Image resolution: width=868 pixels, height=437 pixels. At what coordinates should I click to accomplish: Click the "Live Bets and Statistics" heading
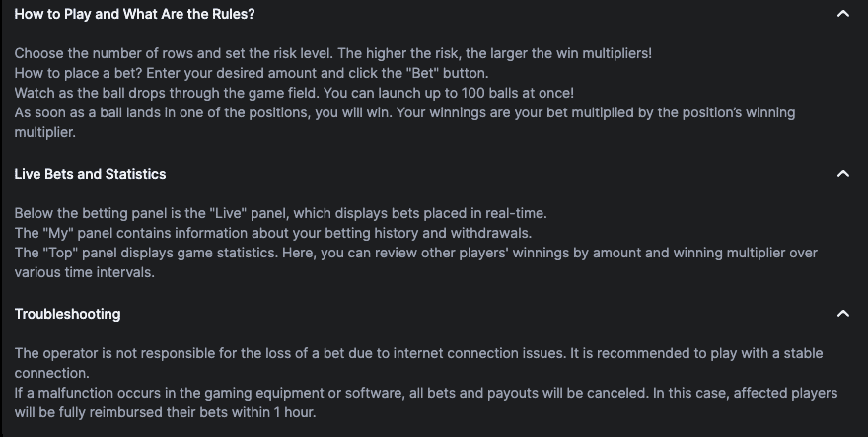tap(90, 174)
